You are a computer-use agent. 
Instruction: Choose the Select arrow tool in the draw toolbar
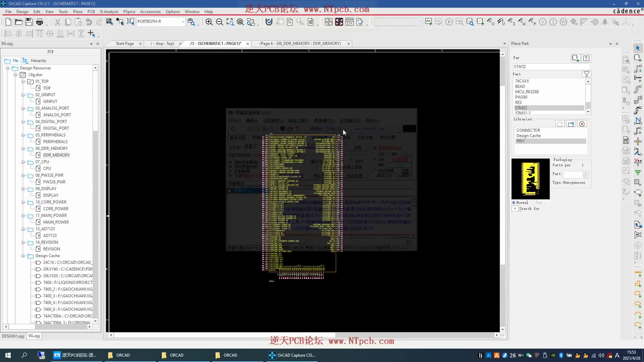[x=638, y=48]
